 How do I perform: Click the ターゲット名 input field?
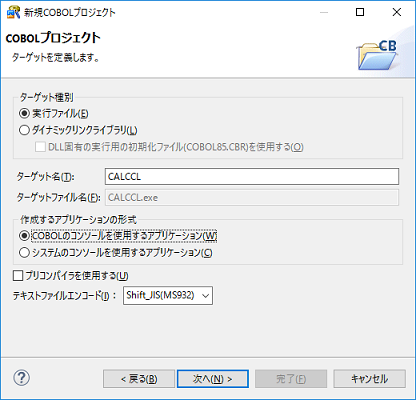click(x=252, y=176)
